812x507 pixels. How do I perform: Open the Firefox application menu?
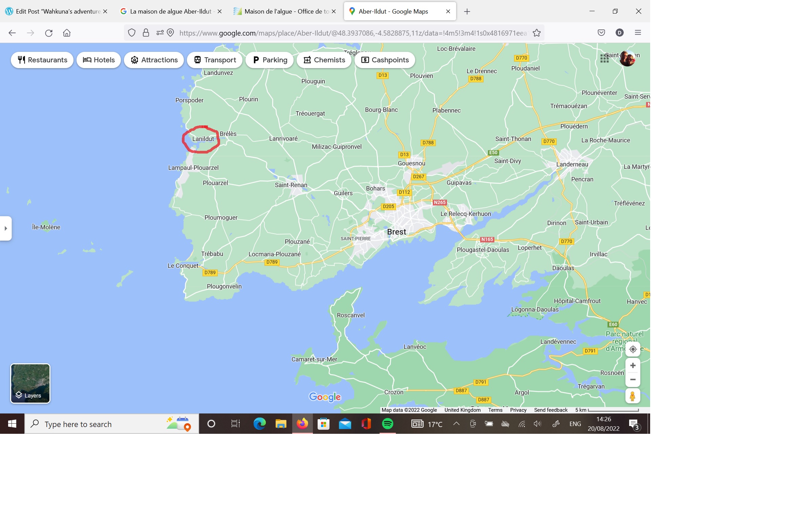pos(638,33)
